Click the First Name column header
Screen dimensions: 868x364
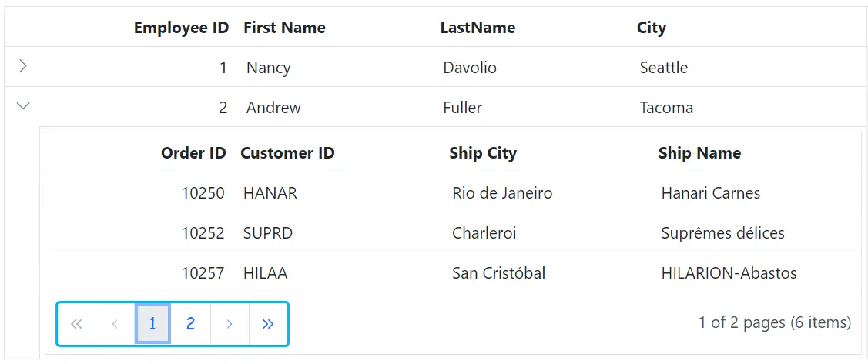pyautogui.click(x=284, y=28)
